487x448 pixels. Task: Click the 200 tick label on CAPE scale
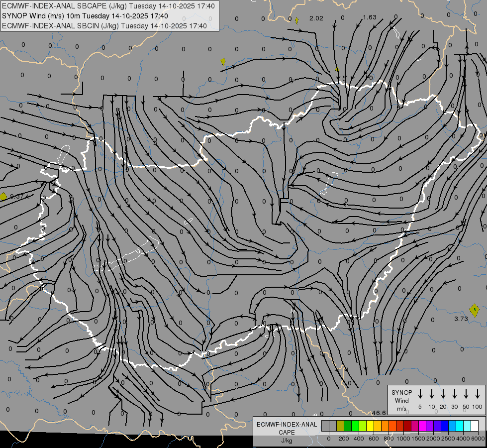[344, 439]
